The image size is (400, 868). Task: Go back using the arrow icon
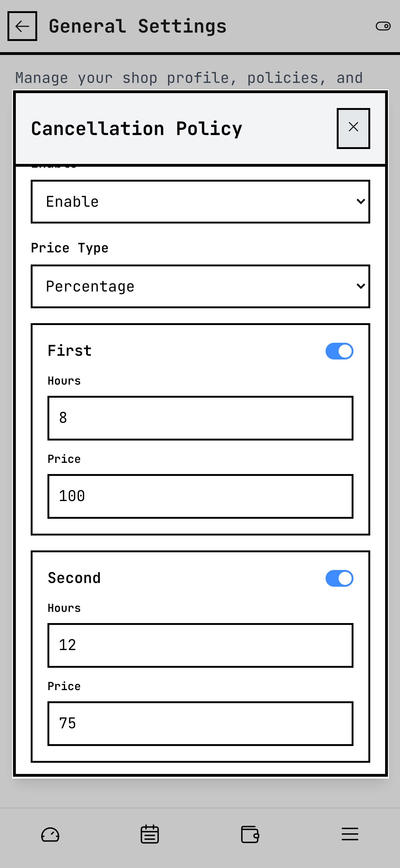point(22,26)
